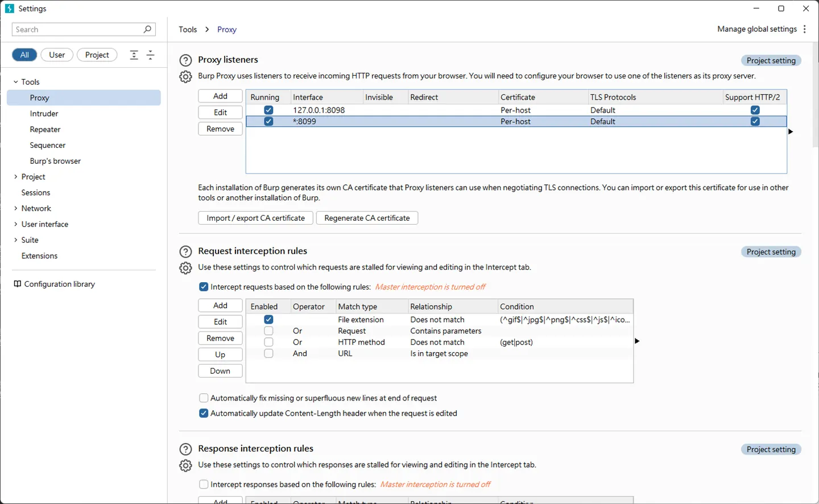Enable the Request Contains parameters rule

point(268,331)
